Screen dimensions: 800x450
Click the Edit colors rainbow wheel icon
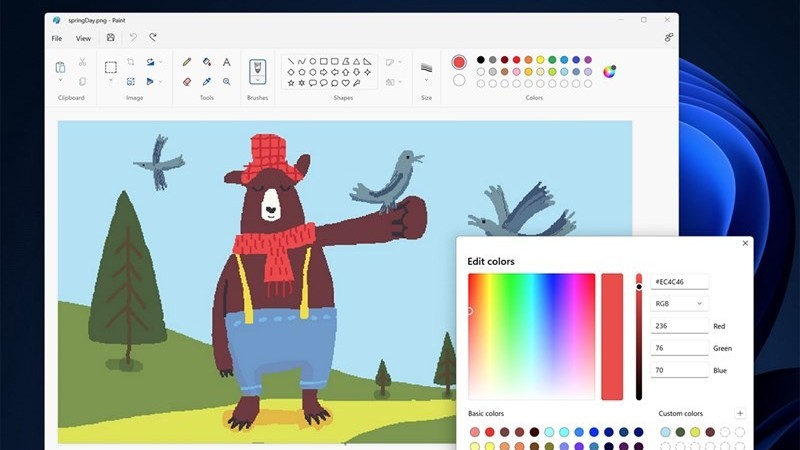point(609,71)
